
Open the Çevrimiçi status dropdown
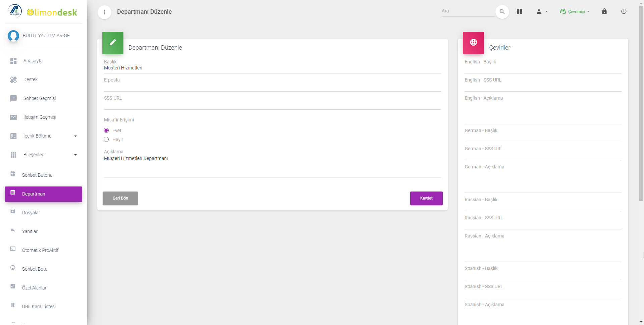click(x=575, y=11)
